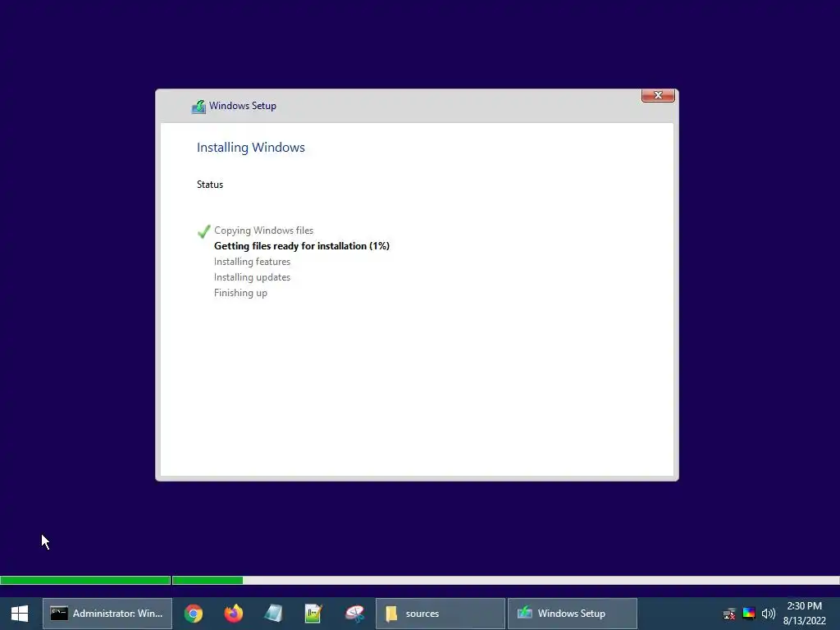Click the green checkmark beside Copying files
Image resolution: width=840 pixels, height=630 pixels.
(x=203, y=231)
